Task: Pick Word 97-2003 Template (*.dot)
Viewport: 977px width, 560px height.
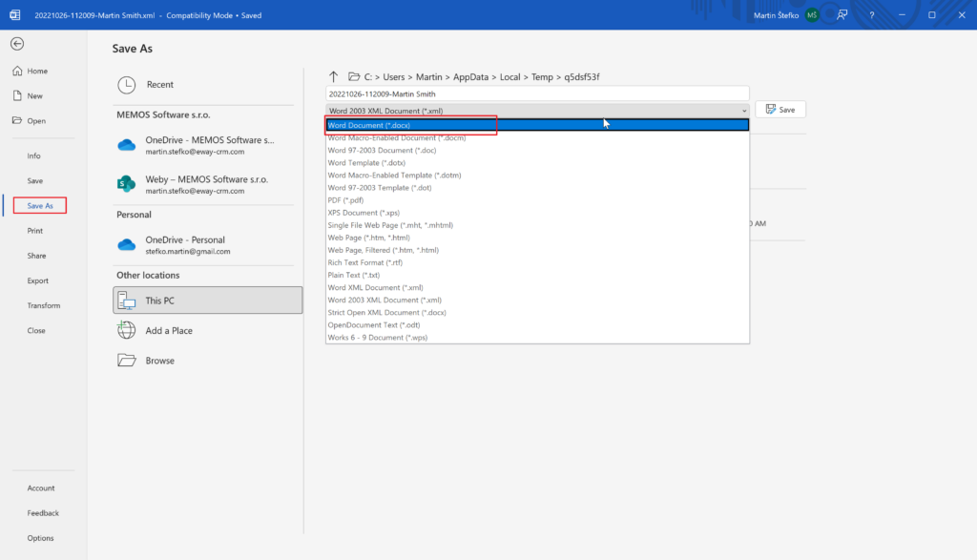Action: (537, 188)
